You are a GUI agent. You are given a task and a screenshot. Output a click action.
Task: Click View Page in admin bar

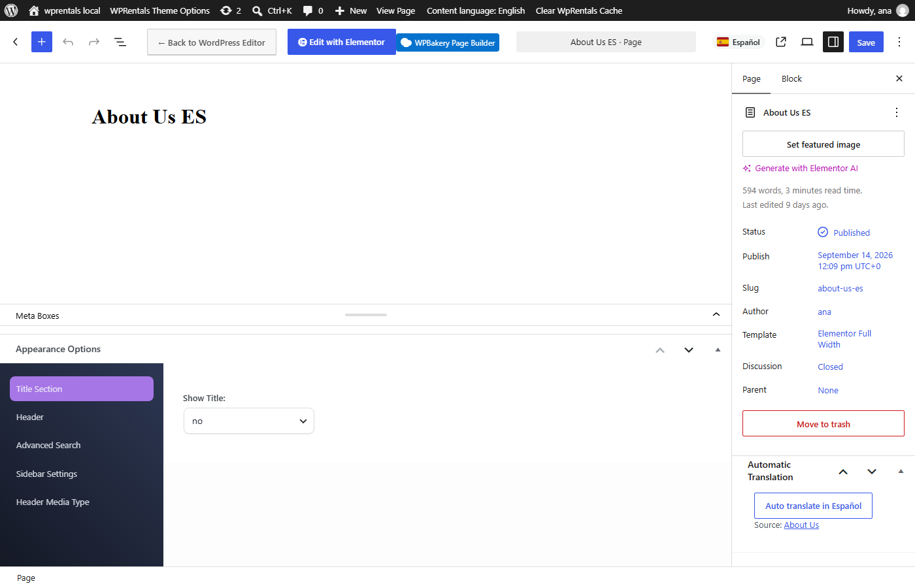tap(395, 10)
